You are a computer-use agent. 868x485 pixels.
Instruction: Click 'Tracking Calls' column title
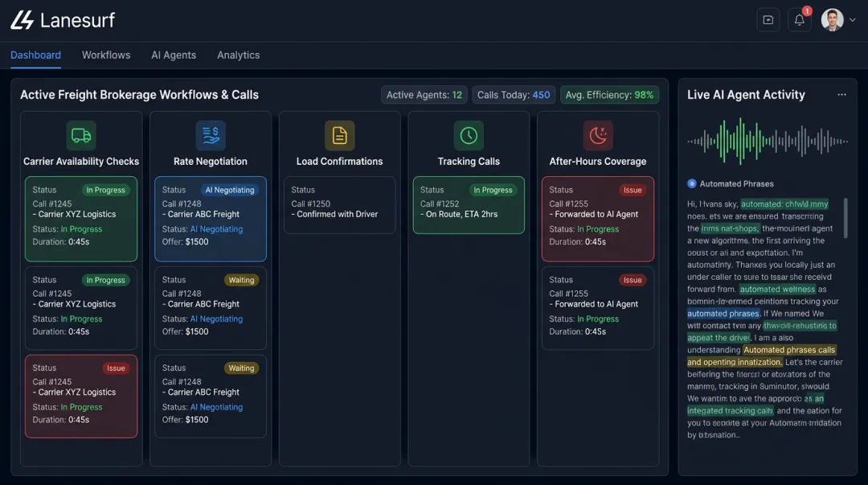(469, 162)
